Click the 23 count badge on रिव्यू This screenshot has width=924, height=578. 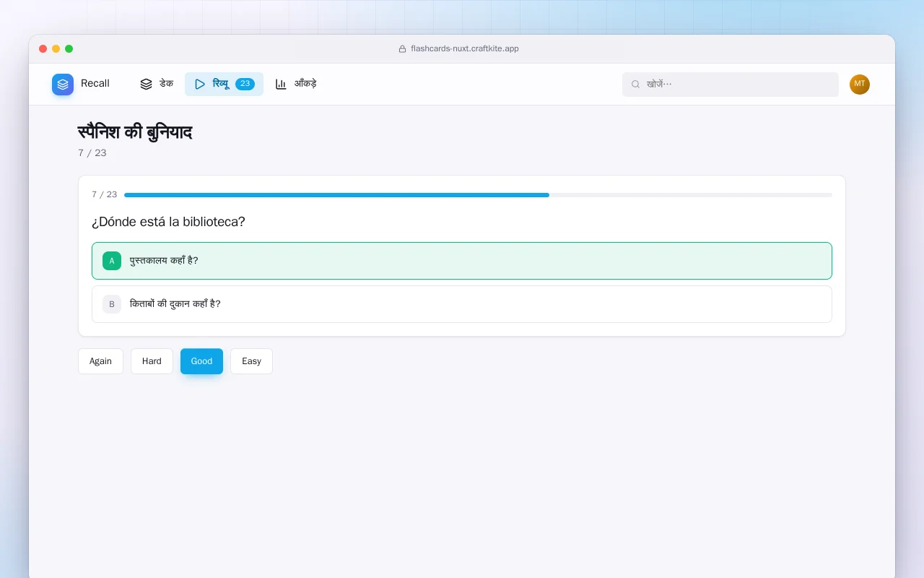tap(245, 84)
